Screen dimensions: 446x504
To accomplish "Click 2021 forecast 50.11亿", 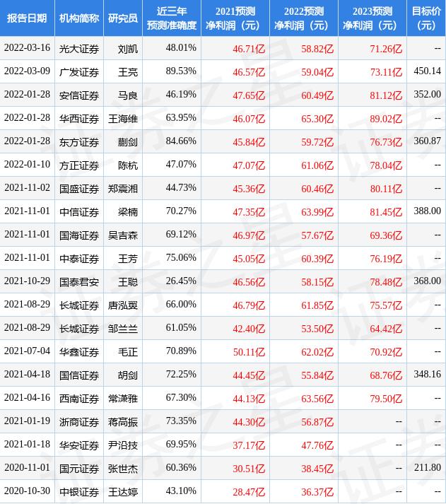I will click(x=249, y=352).
